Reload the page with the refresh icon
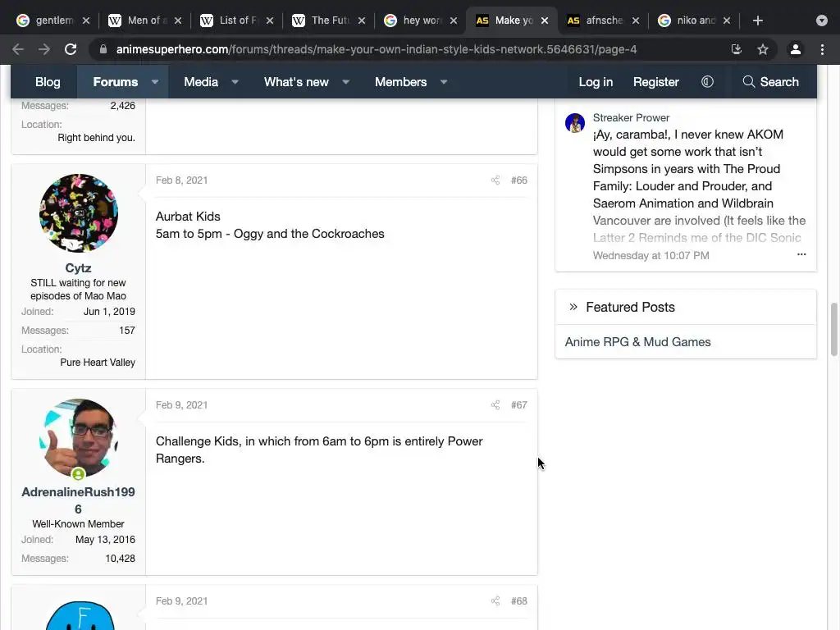The height and width of the screenshot is (630, 840). 71,49
